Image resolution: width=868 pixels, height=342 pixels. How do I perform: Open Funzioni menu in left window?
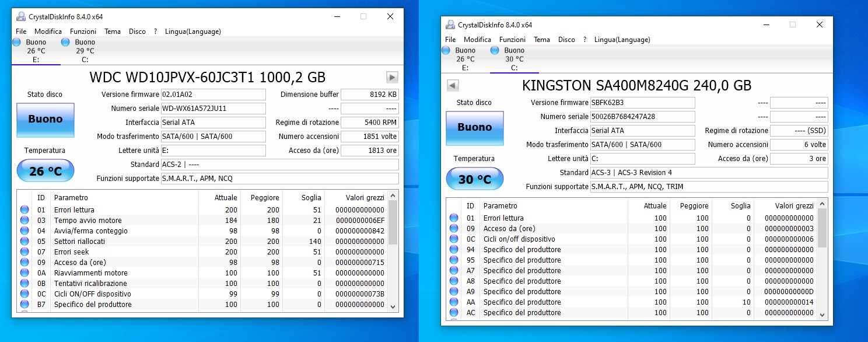[x=83, y=32]
